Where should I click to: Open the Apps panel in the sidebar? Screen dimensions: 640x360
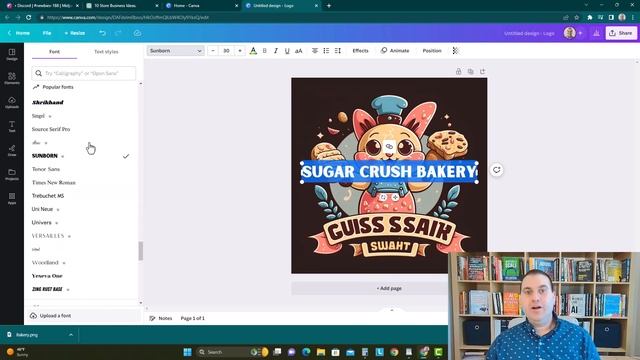pos(12,199)
